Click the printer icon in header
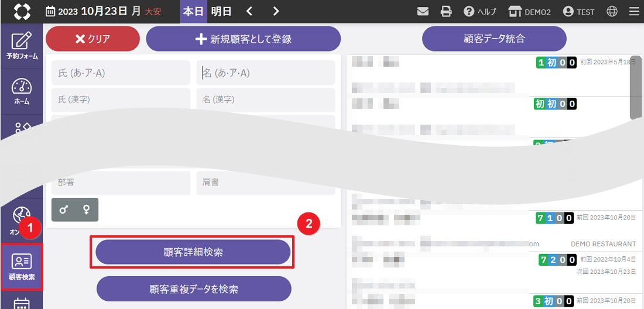This screenshot has height=309, width=644. coord(446,12)
